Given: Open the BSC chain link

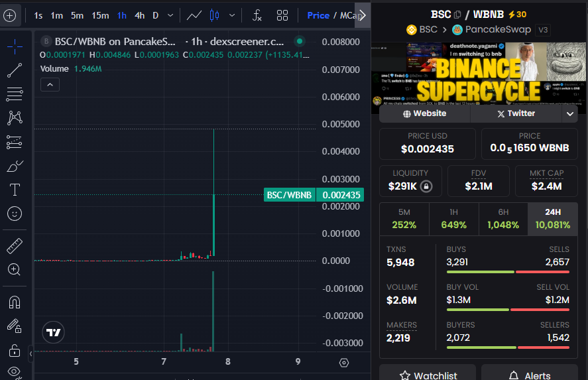Looking at the screenshot, I should [x=422, y=30].
